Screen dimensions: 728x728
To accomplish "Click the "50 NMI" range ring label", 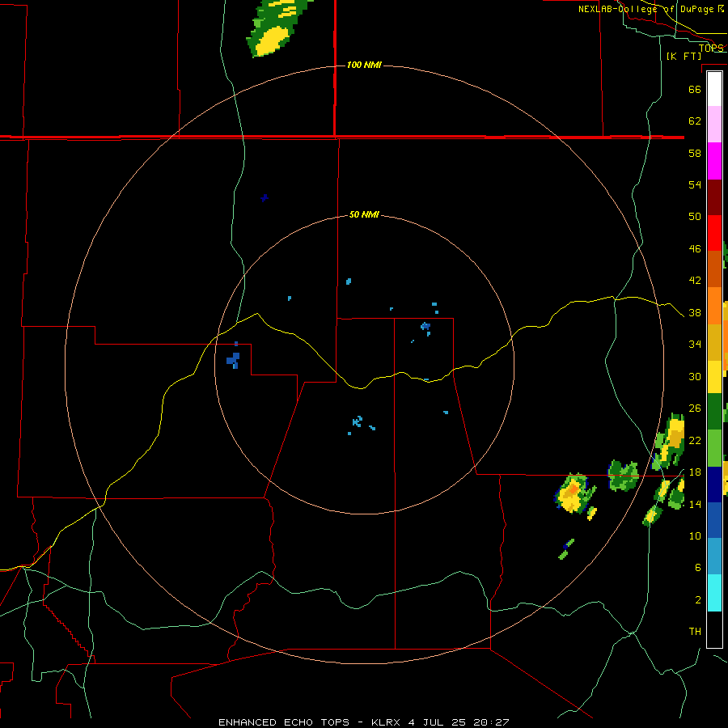I will pos(364,214).
